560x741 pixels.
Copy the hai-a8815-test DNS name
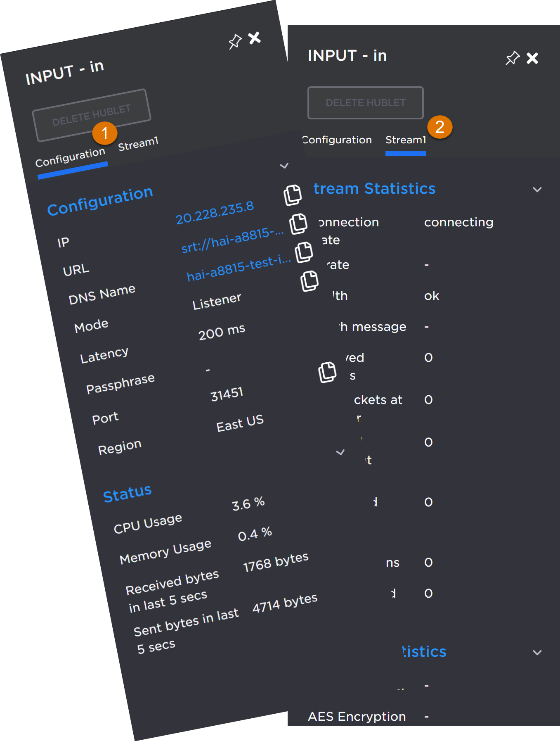pyautogui.click(x=304, y=252)
